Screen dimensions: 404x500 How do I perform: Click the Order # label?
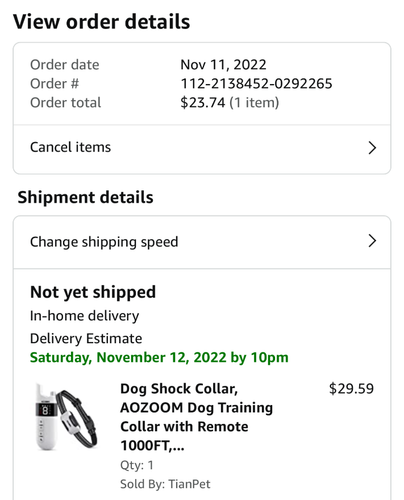point(54,84)
